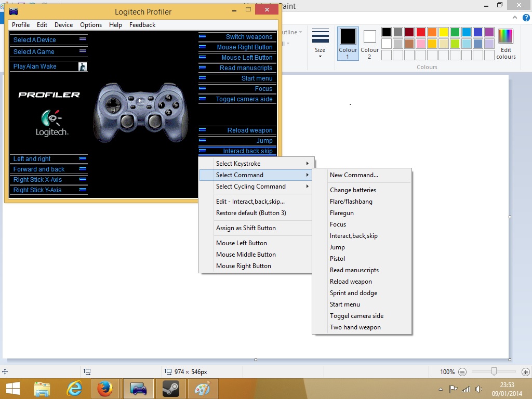Select Colour 1 in Paint
Viewport: 532px width, 399px height.
coord(348,44)
